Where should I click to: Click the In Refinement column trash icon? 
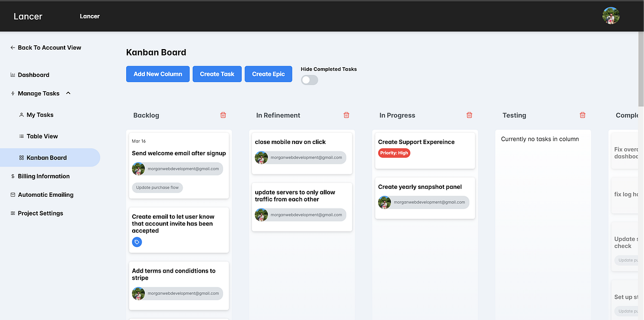(x=346, y=115)
